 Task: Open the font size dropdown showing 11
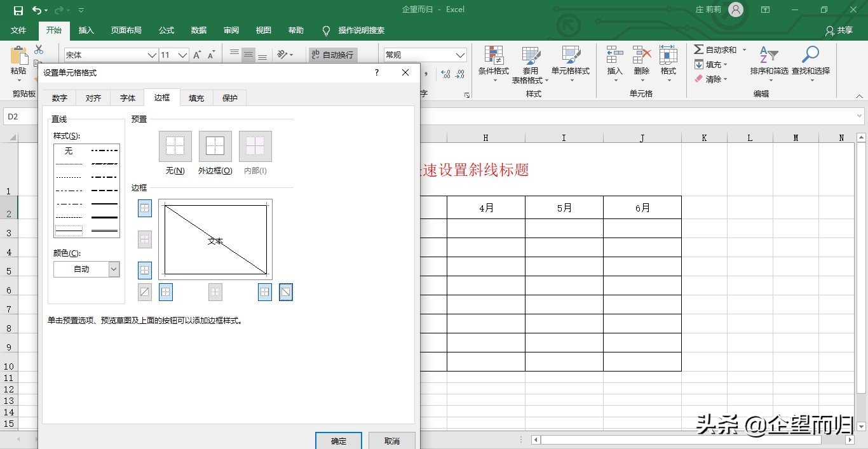182,55
